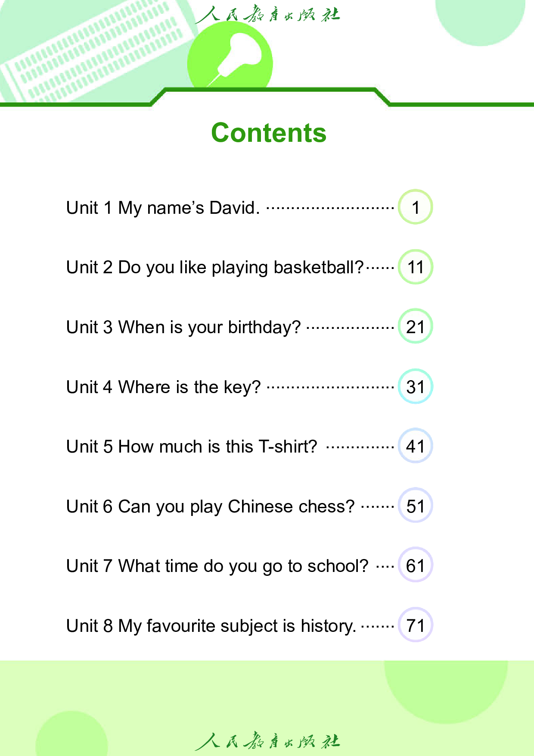Jump to Unit 4 Where is the key?
Screen dimensions: 534x756
(163, 387)
